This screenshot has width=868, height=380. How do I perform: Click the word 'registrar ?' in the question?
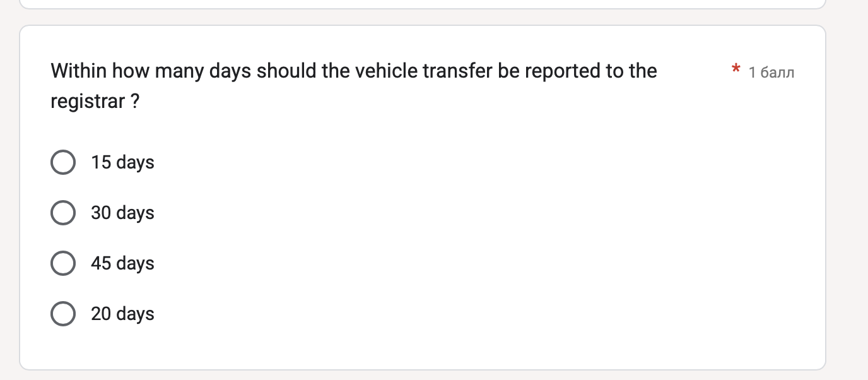point(95,102)
